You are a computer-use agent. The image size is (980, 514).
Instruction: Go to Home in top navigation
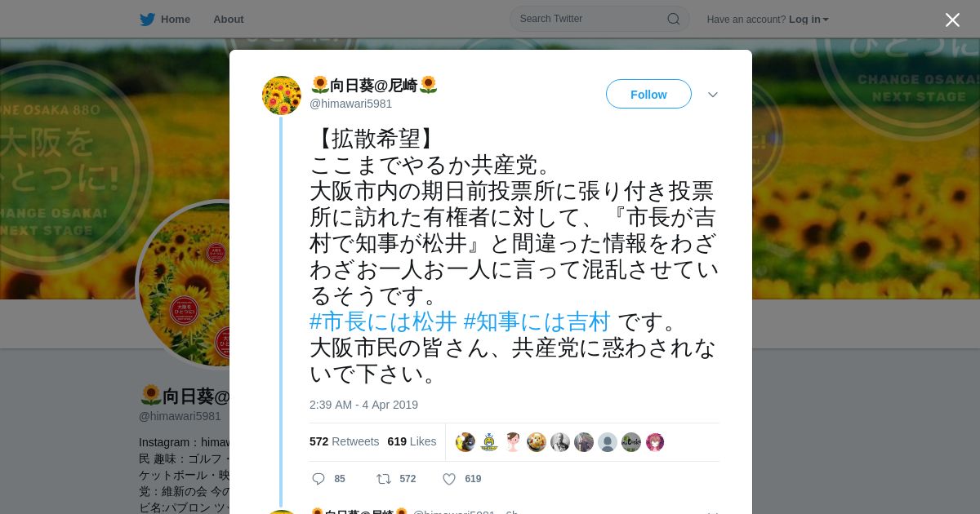click(x=165, y=19)
